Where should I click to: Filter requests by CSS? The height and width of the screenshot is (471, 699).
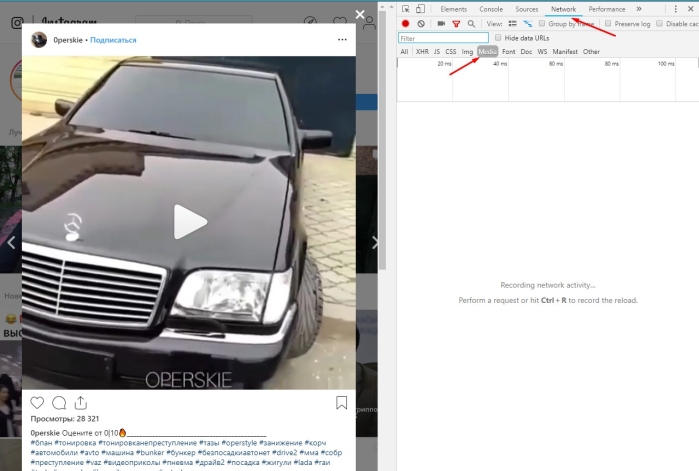451,52
